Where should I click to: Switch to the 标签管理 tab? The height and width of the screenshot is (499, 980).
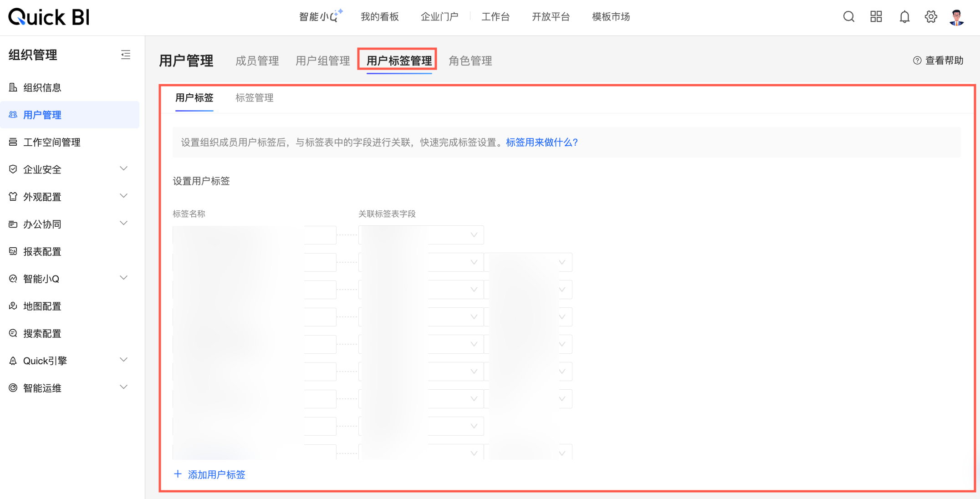[x=254, y=98]
